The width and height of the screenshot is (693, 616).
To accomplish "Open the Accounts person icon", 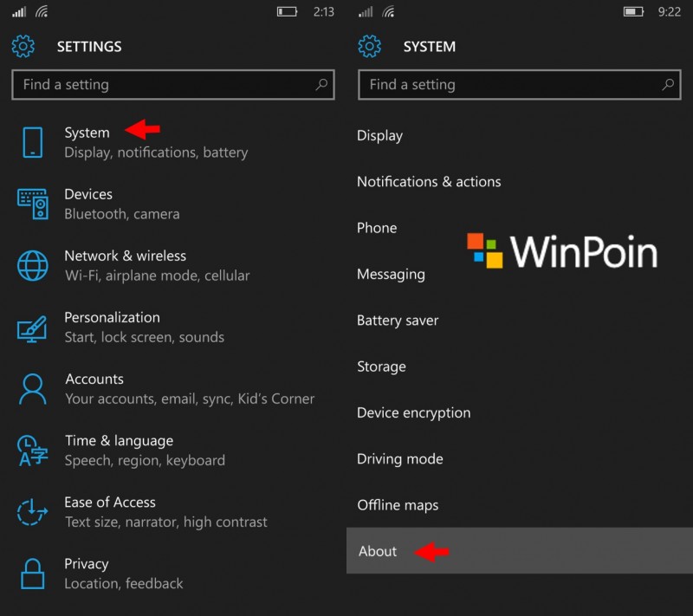I will click(33, 389).
